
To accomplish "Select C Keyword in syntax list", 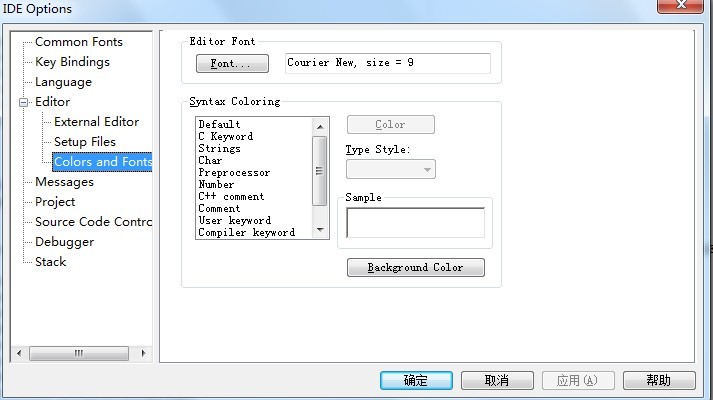I will click(x=225, y=136).
